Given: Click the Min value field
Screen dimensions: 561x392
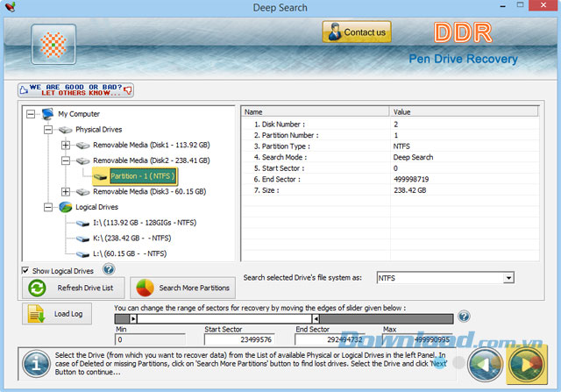Looking at the screenshot, I should coord(150,339).
